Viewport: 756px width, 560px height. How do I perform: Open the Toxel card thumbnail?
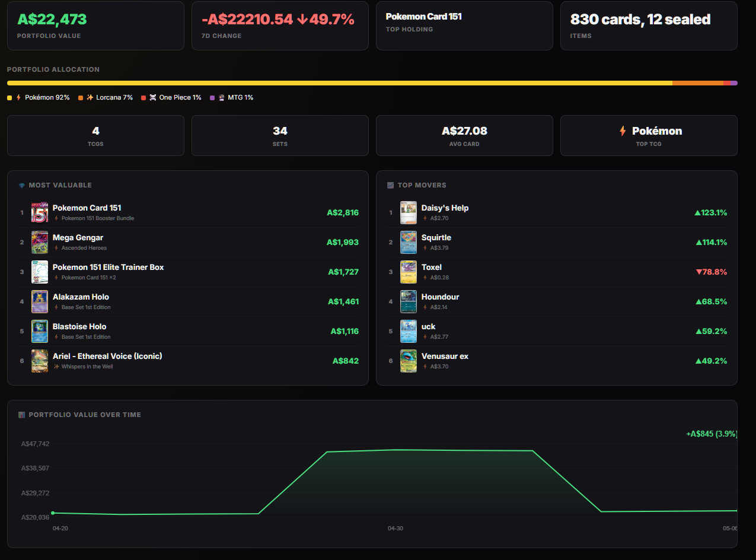click(x=409, y=272)
